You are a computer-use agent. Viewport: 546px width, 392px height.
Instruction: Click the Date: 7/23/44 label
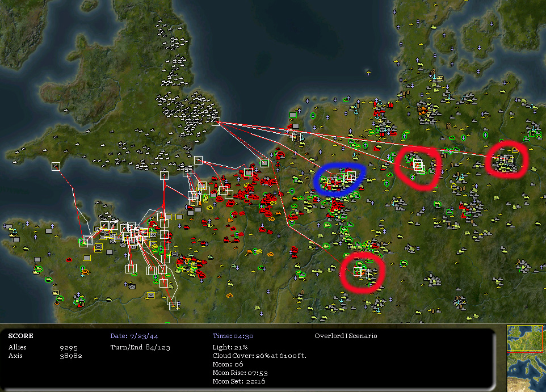134,336
